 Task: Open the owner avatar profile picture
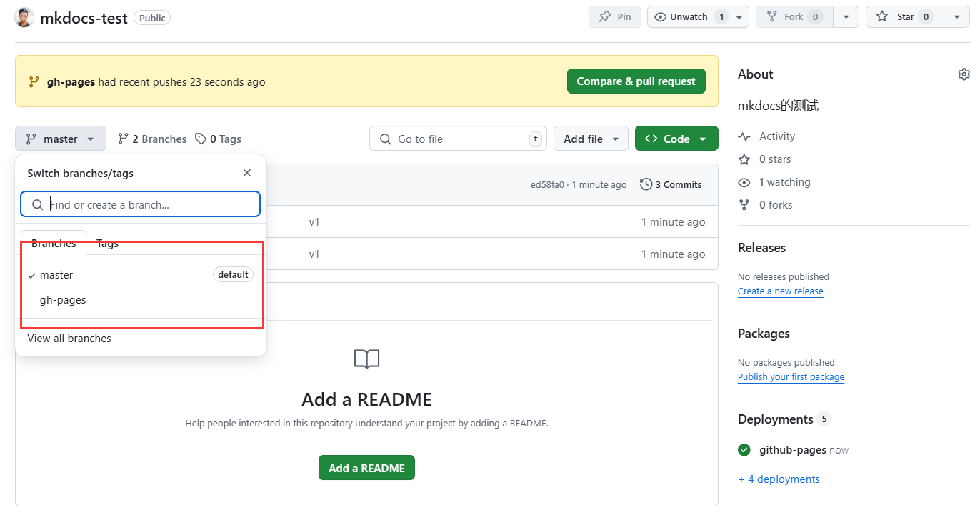[x=24, y=18]
